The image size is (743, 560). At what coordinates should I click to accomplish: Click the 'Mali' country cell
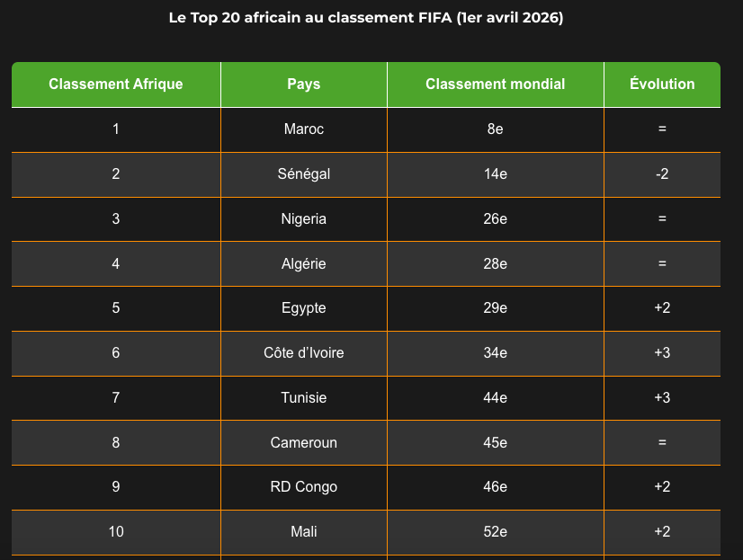tap(304, 532)
